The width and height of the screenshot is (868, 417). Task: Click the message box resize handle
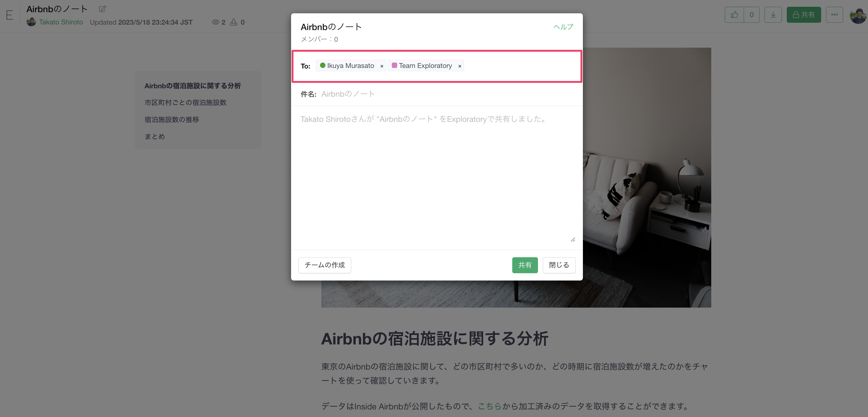pyautogui.click(x=573, y=240)
